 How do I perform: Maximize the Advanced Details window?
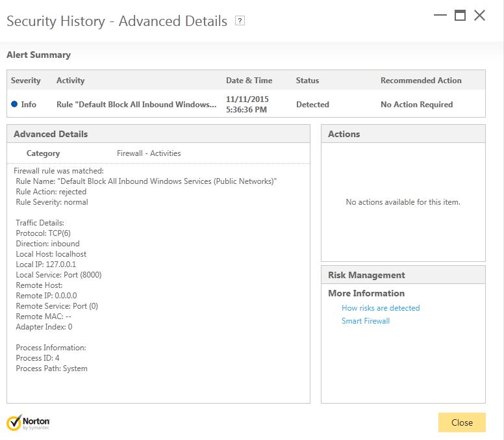coord(460,16)
